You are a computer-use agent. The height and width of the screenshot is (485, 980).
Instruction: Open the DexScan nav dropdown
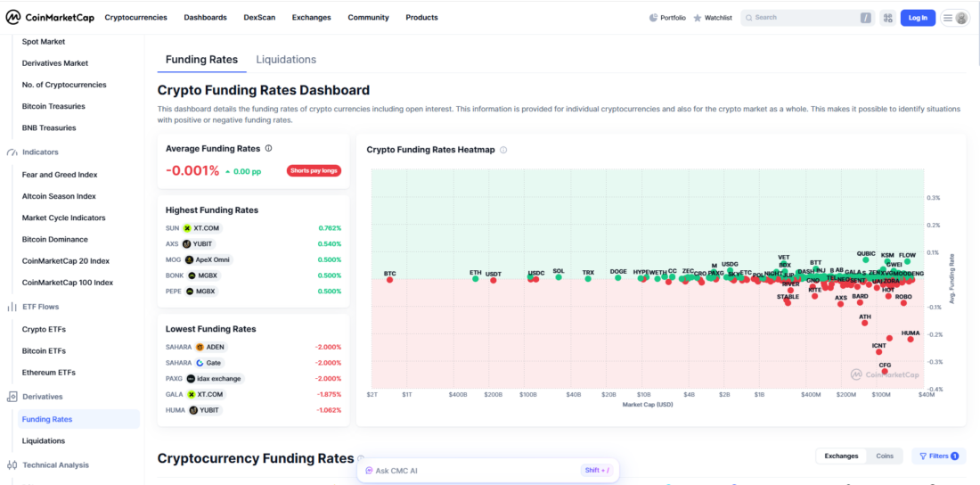coord(259,18)
